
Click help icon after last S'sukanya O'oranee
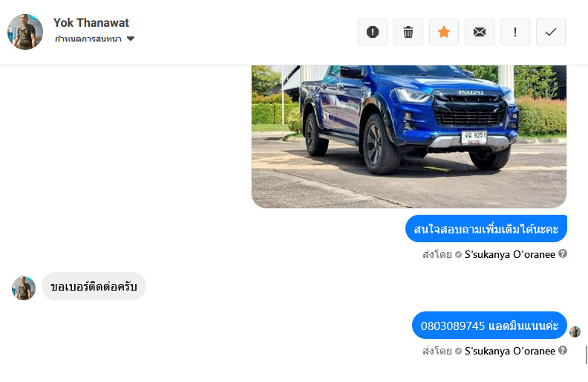(x=563, y=350)
